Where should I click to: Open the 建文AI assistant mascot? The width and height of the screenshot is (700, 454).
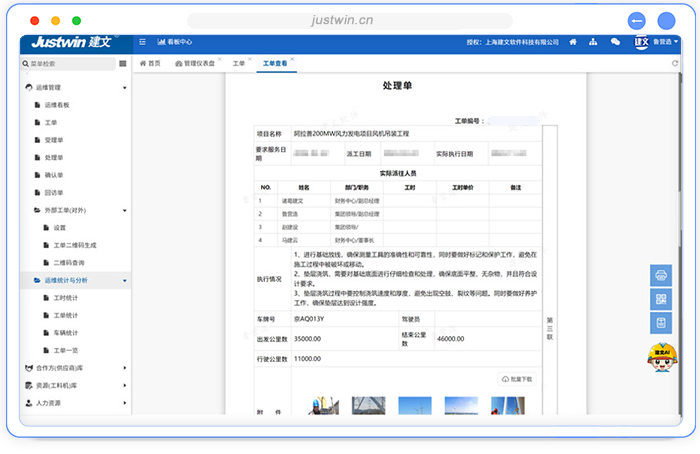(659, 355)
